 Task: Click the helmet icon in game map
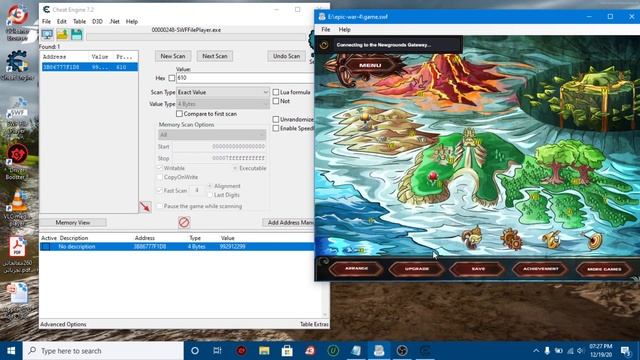click(x=472, y=237)
